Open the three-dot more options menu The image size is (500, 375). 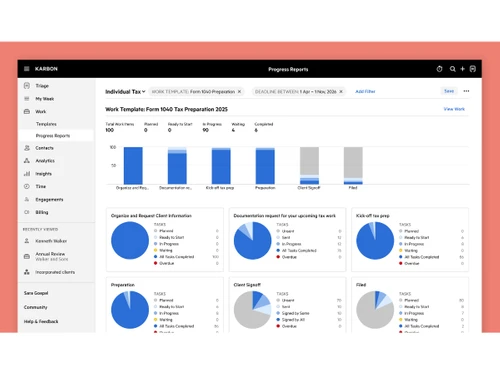(466, 91)
